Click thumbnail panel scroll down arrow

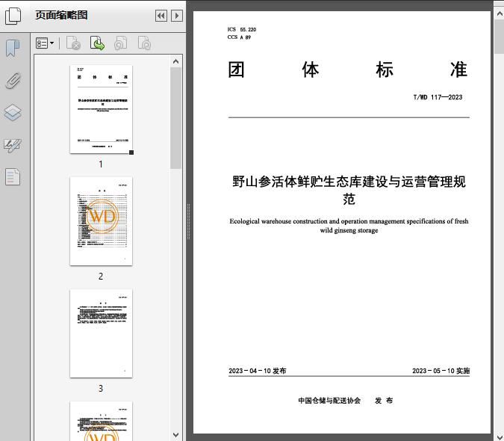tap(175, 435)
